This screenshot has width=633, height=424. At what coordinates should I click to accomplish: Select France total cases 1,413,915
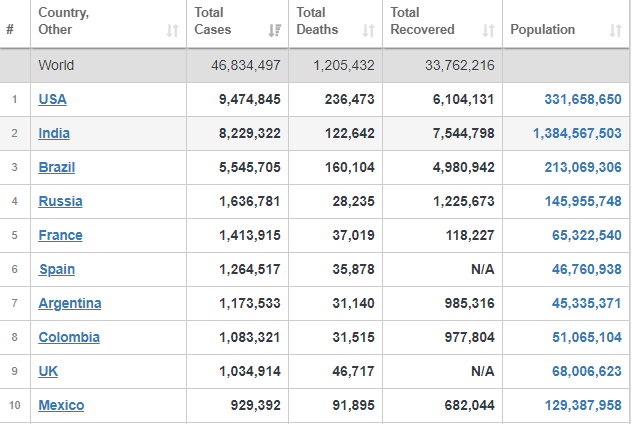click(249, 235)
